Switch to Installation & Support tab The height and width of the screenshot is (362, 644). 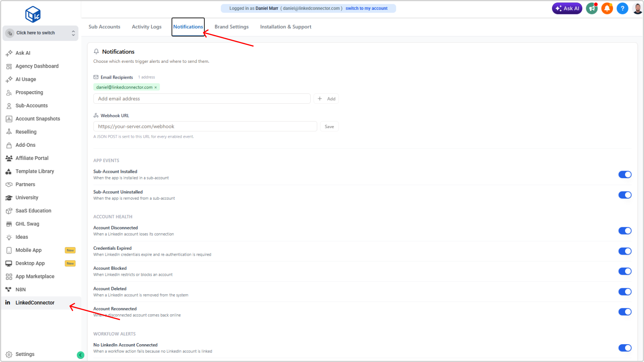(x=286, y=27)
